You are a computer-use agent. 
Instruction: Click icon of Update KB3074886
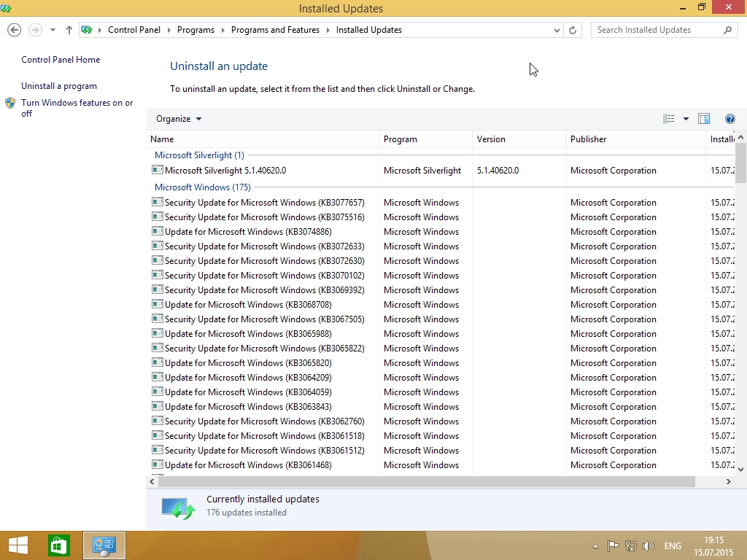click(x=158, y=231)
